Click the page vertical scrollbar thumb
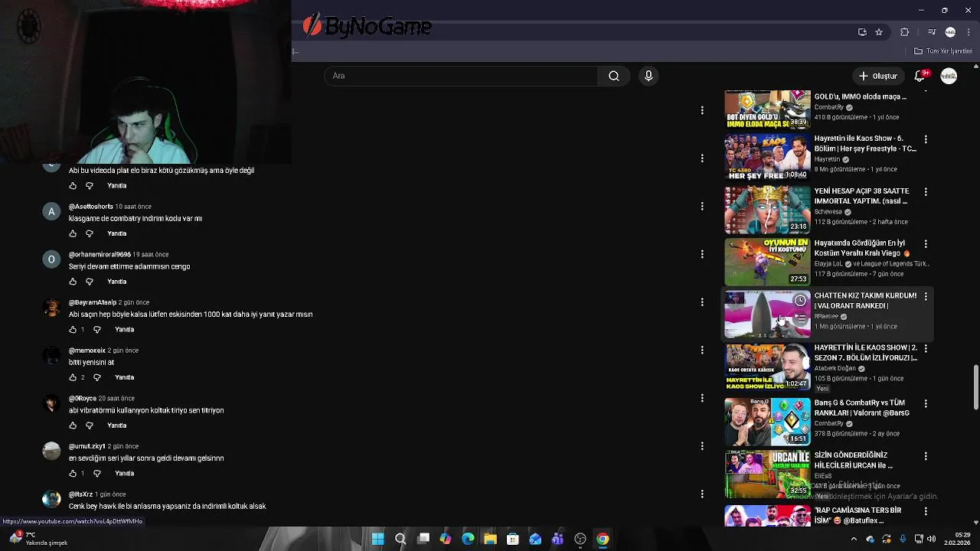Screen dimensions: 980x551 (975, 388)
